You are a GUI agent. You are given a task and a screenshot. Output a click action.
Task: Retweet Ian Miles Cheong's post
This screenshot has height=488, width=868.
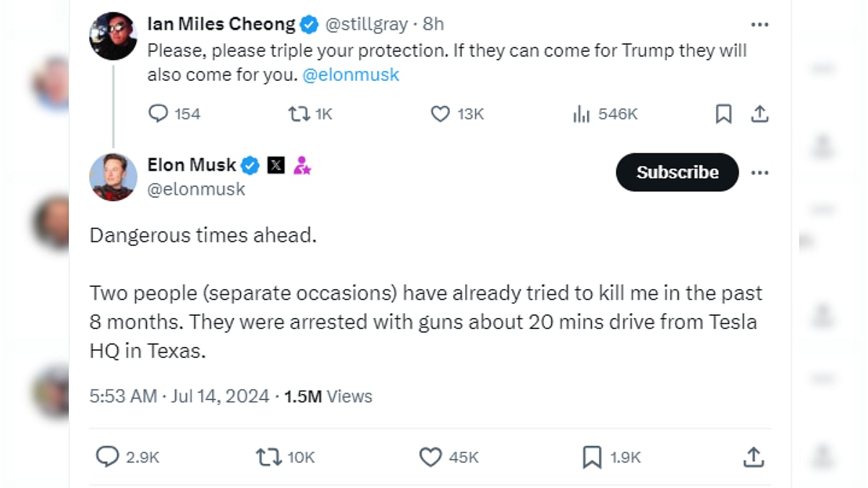click(299, 114)
